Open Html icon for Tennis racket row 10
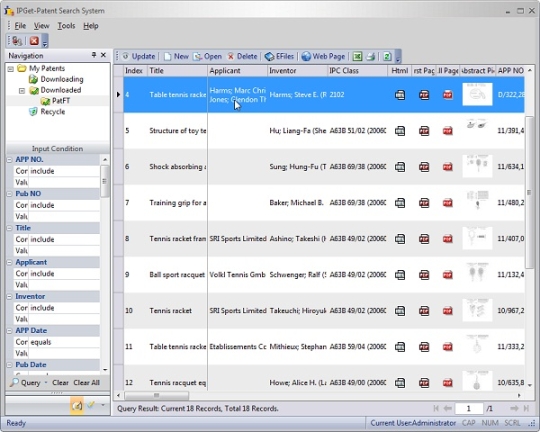 (x=400, y=311)
